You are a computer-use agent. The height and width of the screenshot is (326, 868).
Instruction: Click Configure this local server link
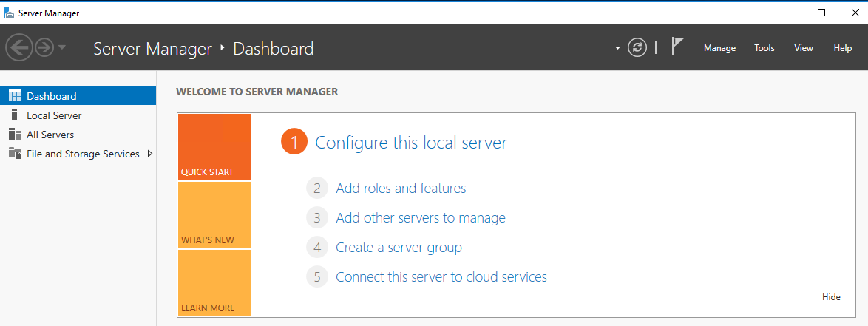point(410,143)
